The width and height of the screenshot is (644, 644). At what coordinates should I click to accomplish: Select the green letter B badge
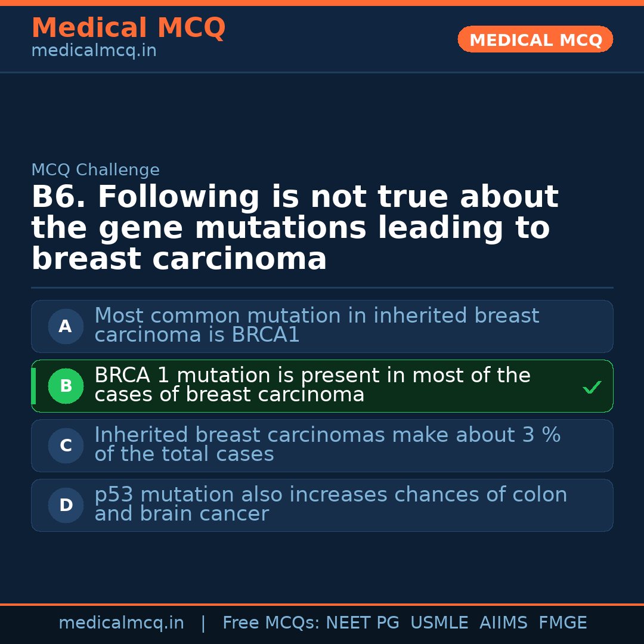(66, 386)
